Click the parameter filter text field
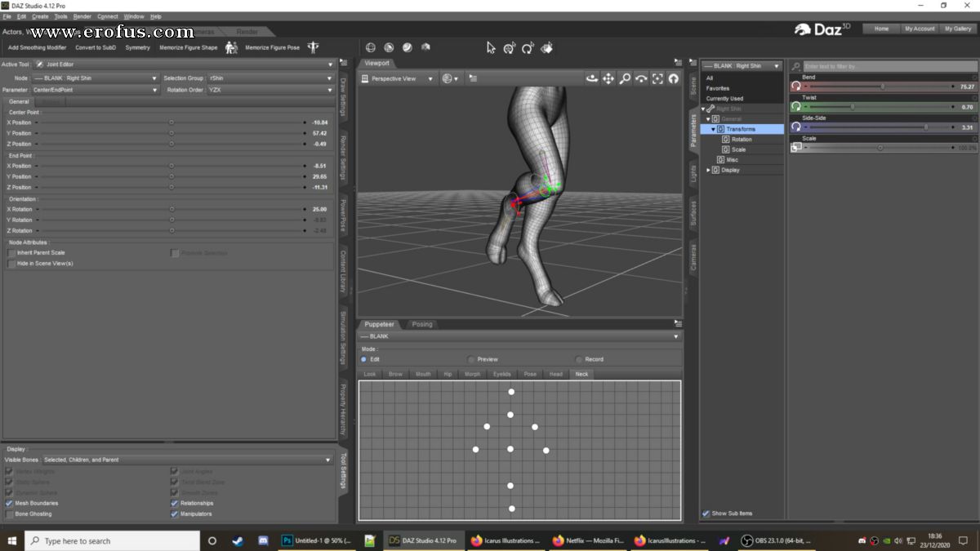 [x=889, y=66]
